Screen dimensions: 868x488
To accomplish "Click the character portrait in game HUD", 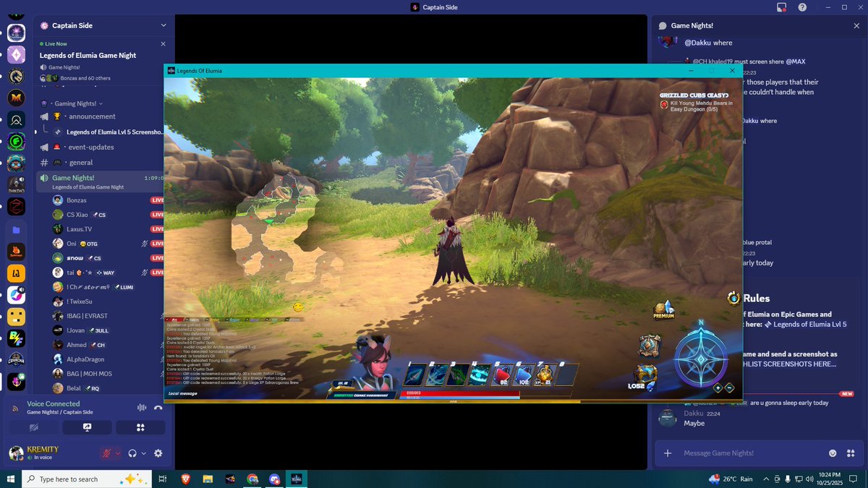I will pyautogui.click(x=375, y=361).
